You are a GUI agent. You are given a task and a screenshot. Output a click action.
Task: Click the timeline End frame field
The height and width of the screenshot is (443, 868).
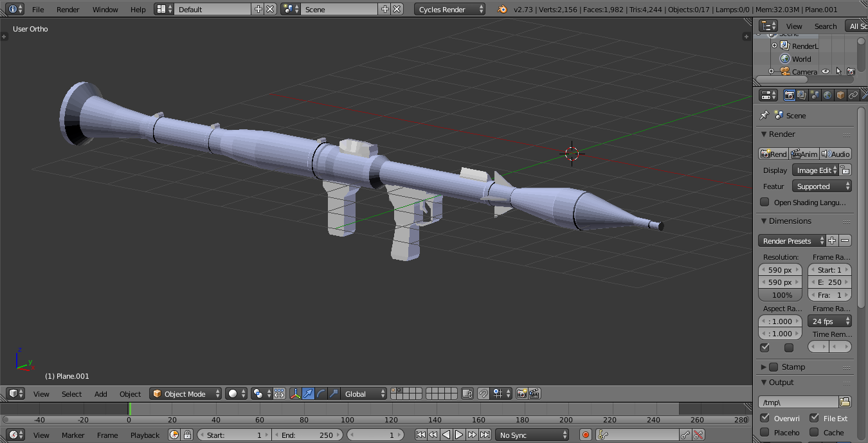308,435
